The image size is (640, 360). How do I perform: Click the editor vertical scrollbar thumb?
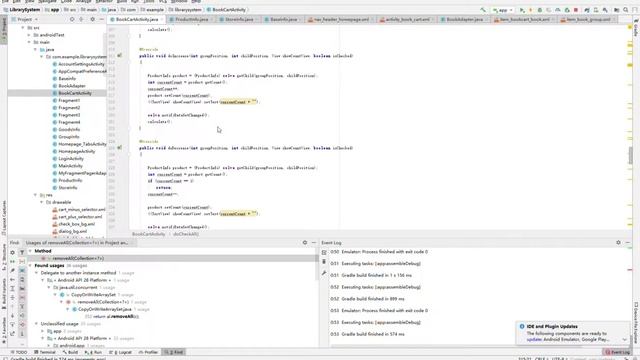[631, 155]
